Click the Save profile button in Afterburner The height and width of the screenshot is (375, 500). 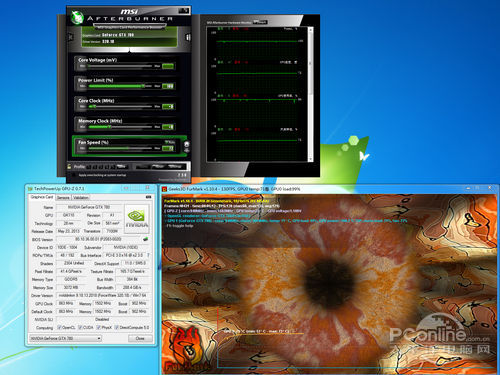[121, 166]
